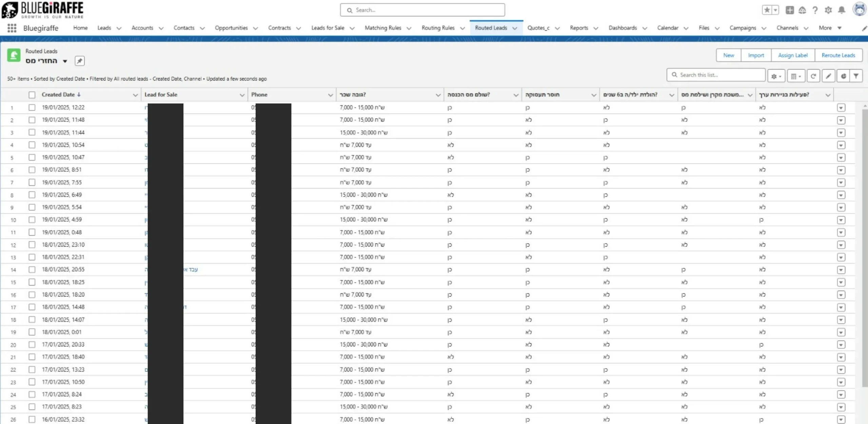Open list view controls gear dropdown
The image size is (868, 424).
(776, 76)
